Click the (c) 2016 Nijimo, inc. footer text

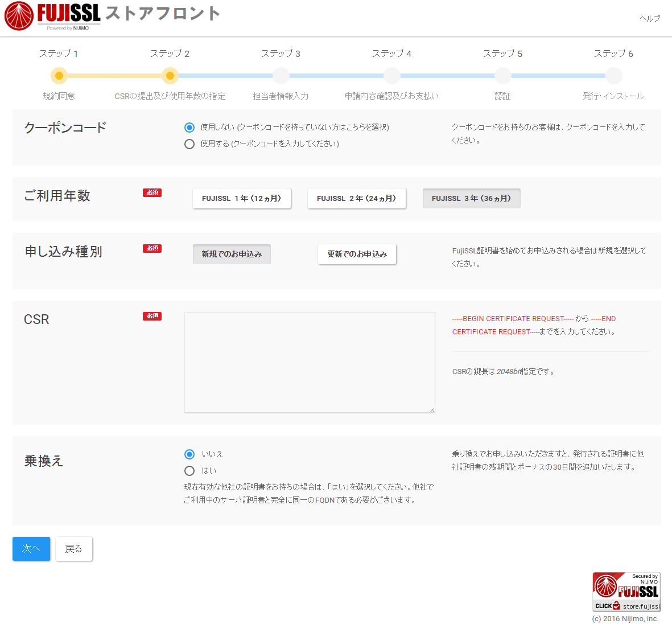(x=625, y=619)
